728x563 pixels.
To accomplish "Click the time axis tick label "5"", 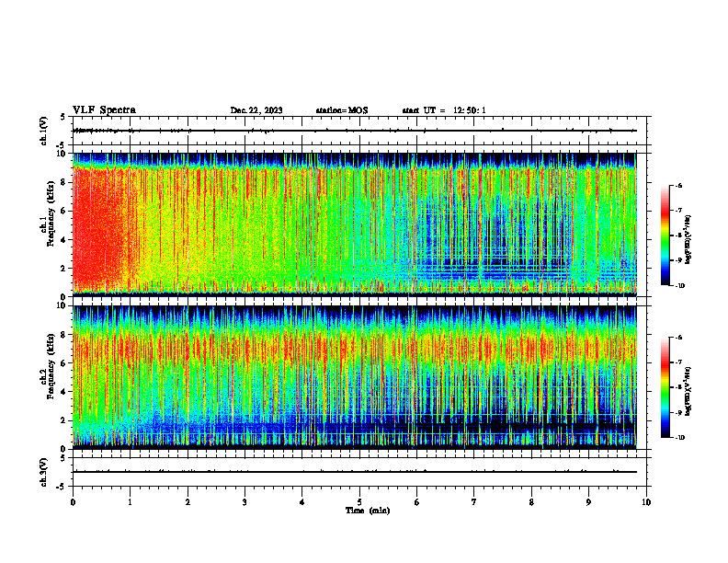I will [359, 502].
